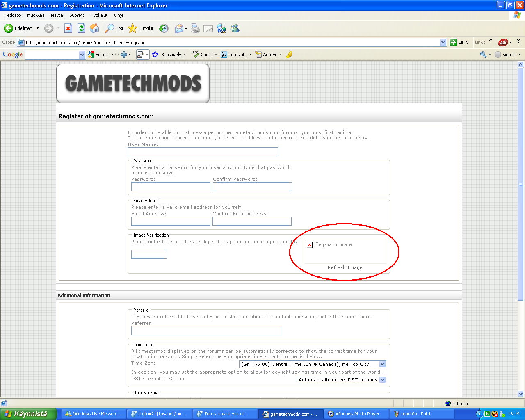Viewport: 525px width, 420px height.
Task: Switch to iTunes taskbar item
Action: (225, 414)
